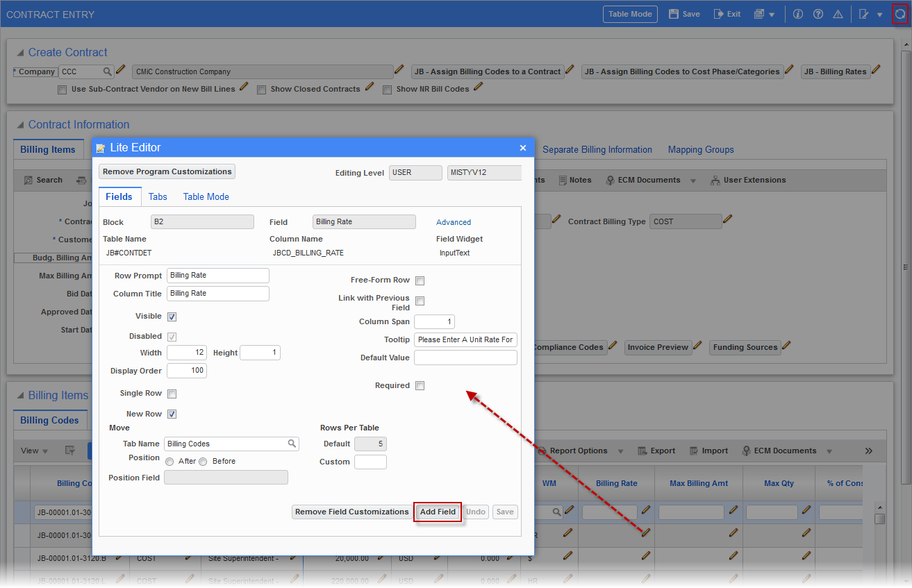Screen dimensions: 912x588
Task: Click the warning triangle icon in header
Action: tap(838, 14)
